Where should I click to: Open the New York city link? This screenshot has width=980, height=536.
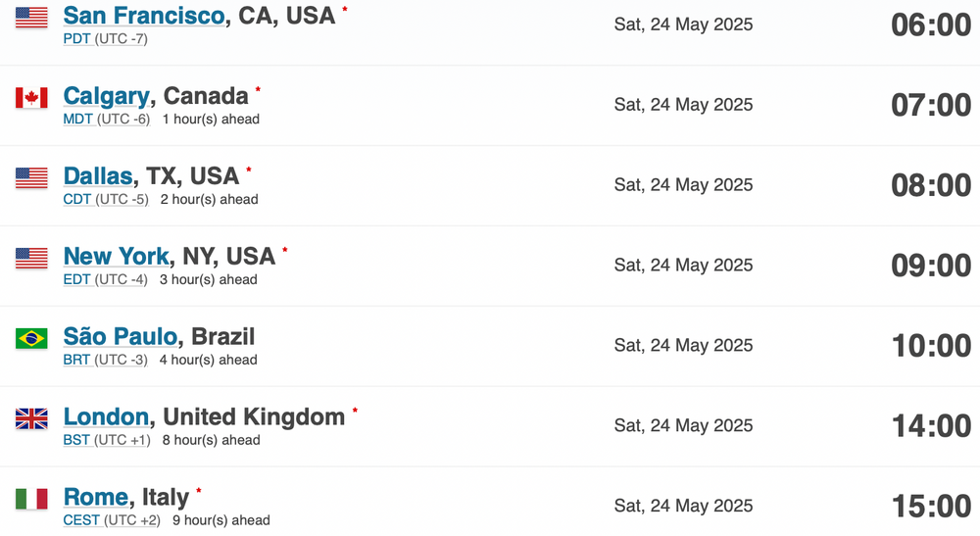pos(117,256)
